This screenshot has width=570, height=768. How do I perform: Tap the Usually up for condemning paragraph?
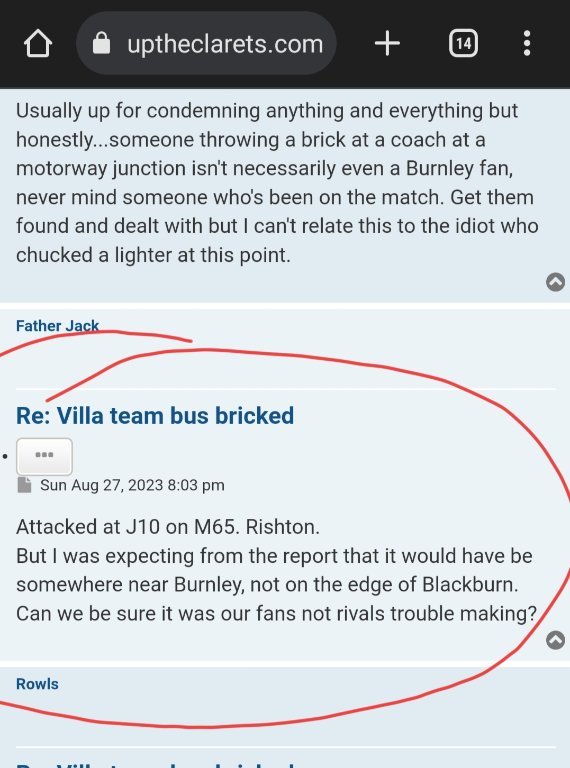click(277, 183)
